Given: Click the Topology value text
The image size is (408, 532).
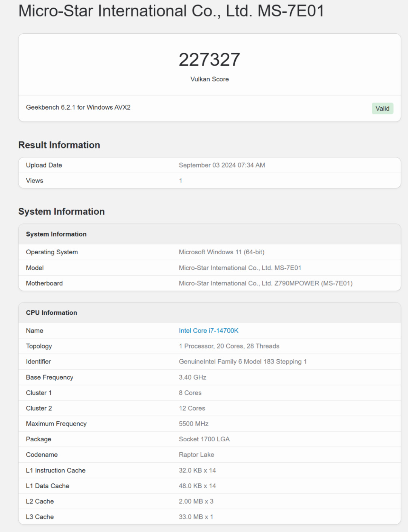Looking at the screenshot, I should (x=229, y=346).
